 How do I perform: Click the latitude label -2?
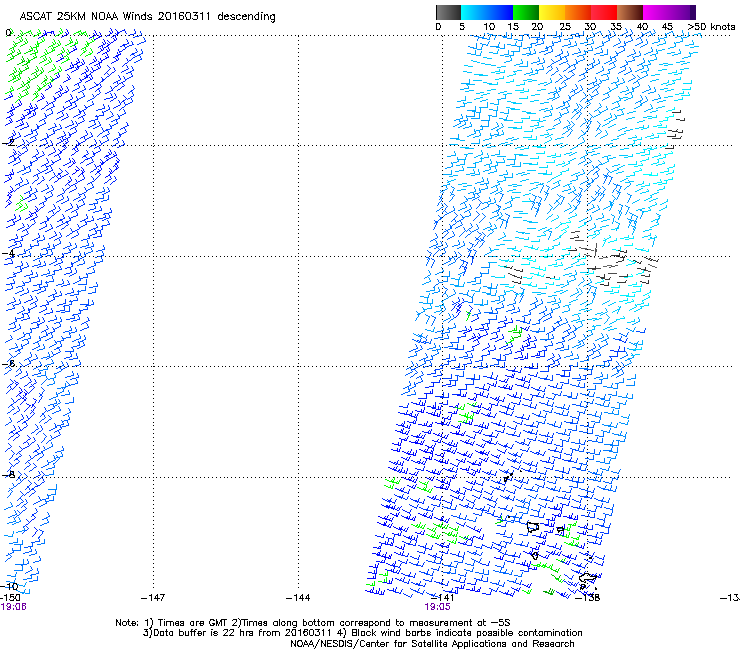(x=8, y=143)
